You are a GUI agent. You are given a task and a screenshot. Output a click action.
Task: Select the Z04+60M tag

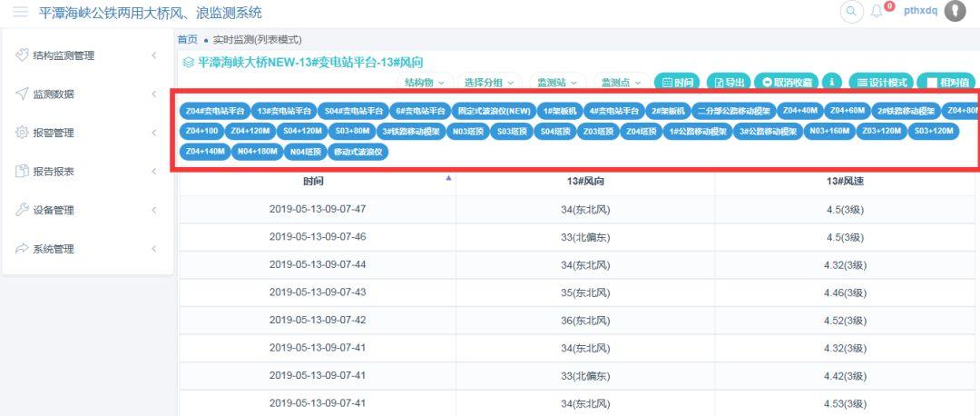(847, 112)
